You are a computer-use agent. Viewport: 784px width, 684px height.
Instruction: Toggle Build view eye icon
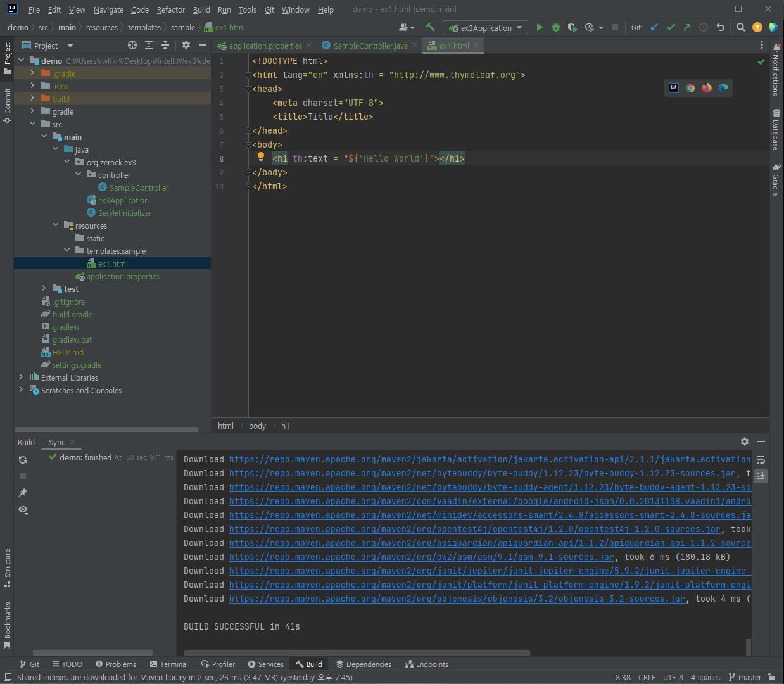click(x=23, y=509)
